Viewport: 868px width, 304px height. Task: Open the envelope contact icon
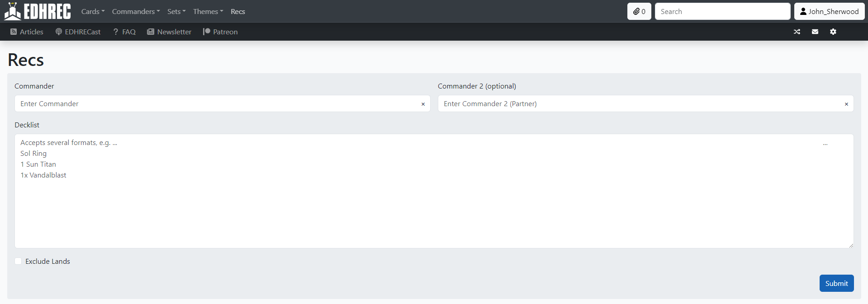(x=814, y=32)
